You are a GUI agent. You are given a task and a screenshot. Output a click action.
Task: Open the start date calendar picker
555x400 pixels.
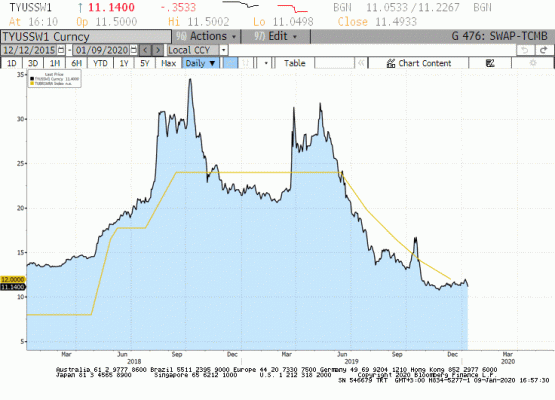[61, 50]
